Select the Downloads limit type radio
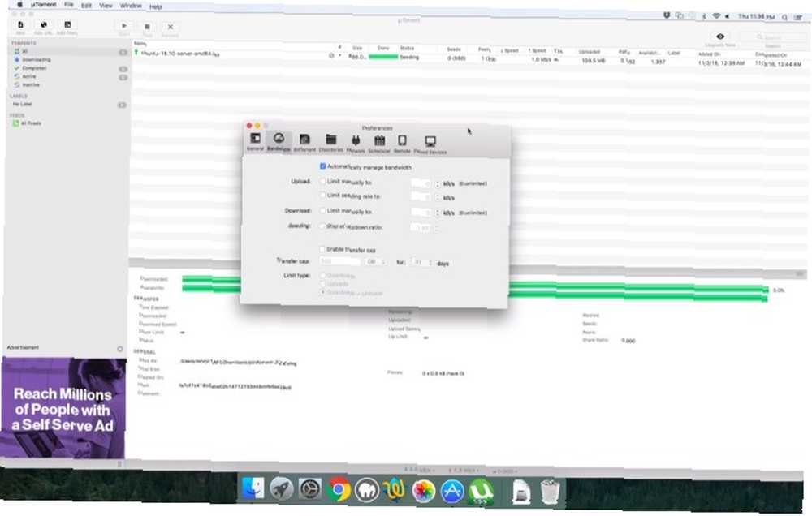This screenshot has height=516, width=812. click(x=322, y=275)
